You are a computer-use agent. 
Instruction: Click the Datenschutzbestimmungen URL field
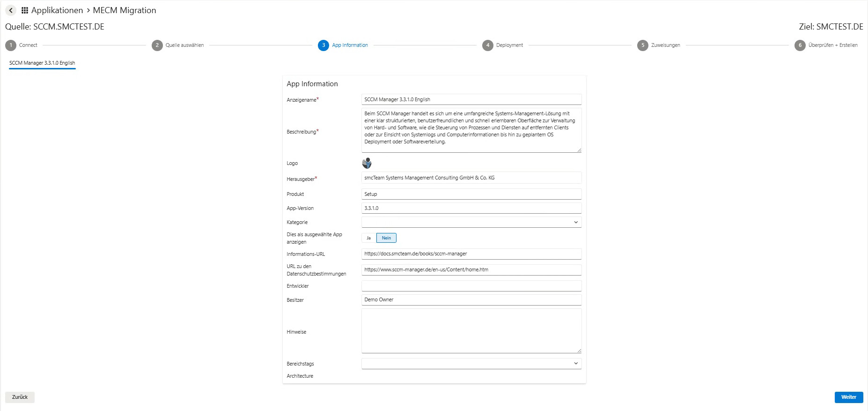point(471,270)
